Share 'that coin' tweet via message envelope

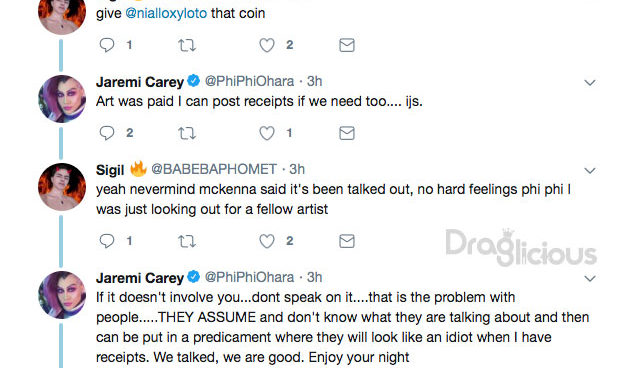point(347,45)
